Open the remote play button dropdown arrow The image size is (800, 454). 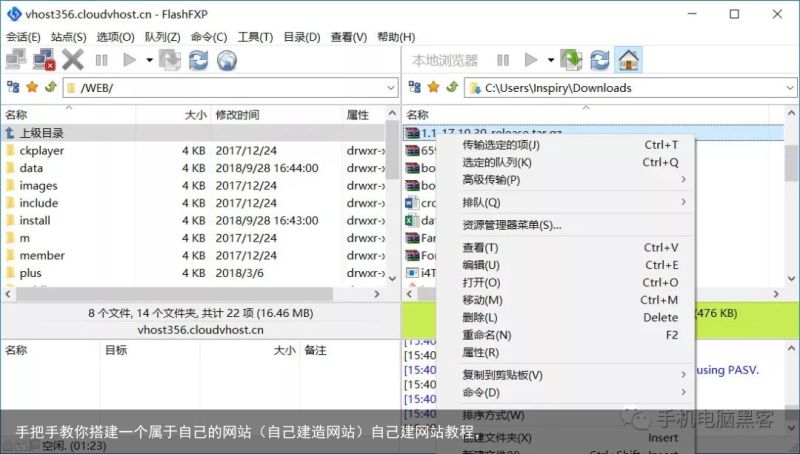pyautogui.click(x=149, y=60)
